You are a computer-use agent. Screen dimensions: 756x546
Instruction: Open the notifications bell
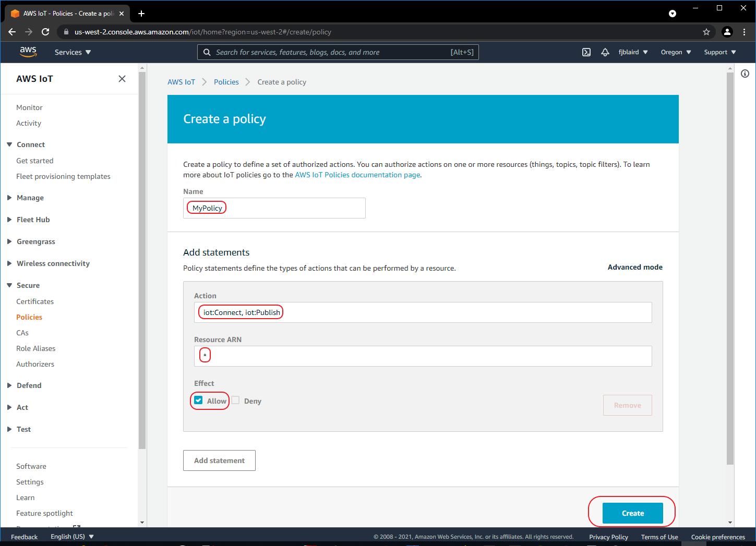point(605,52)
